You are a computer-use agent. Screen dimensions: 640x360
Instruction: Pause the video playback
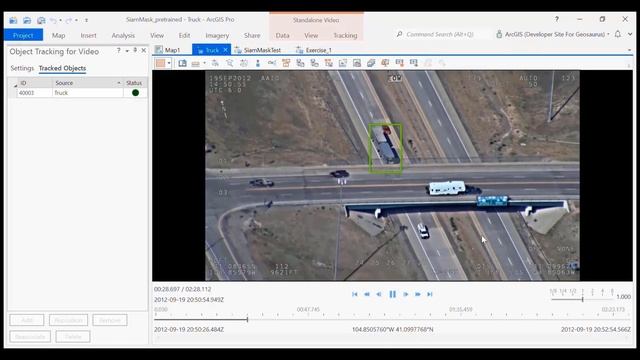click(x=393, y=294)
